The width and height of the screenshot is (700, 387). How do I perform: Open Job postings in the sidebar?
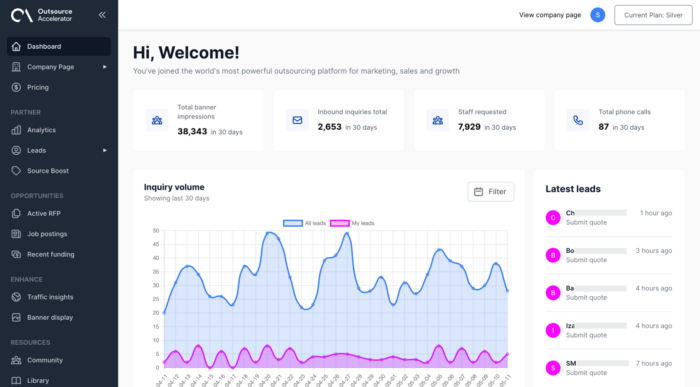59,234
